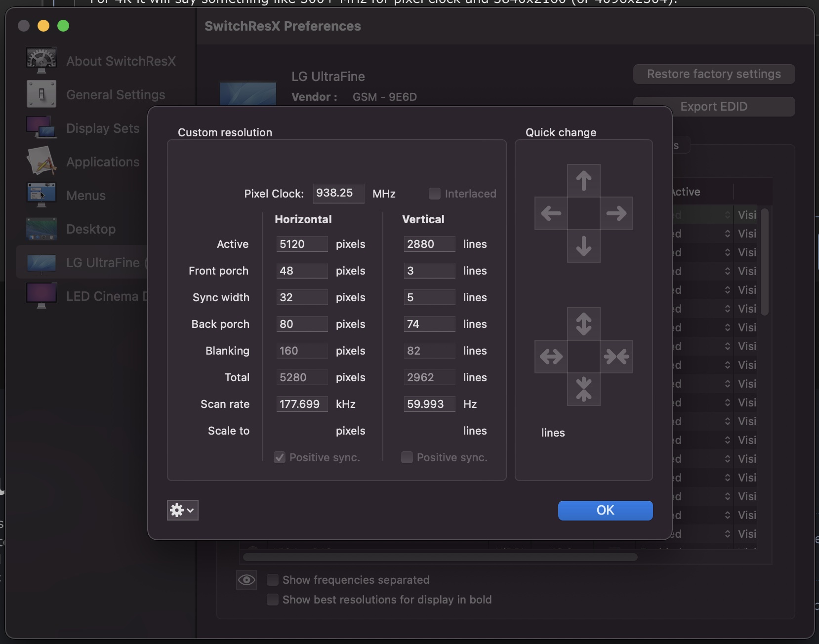Click Restore factory settings button
The width and height of the screenshot is (819, 644).
click(x=714, y=74)
